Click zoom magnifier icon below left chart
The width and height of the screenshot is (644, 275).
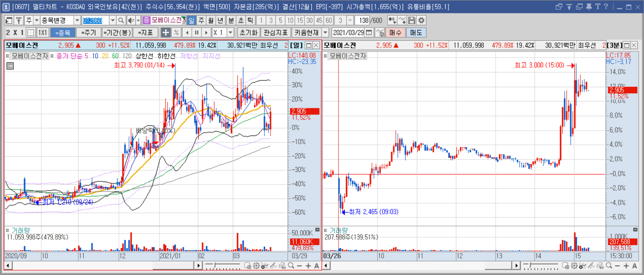(291, 266)
